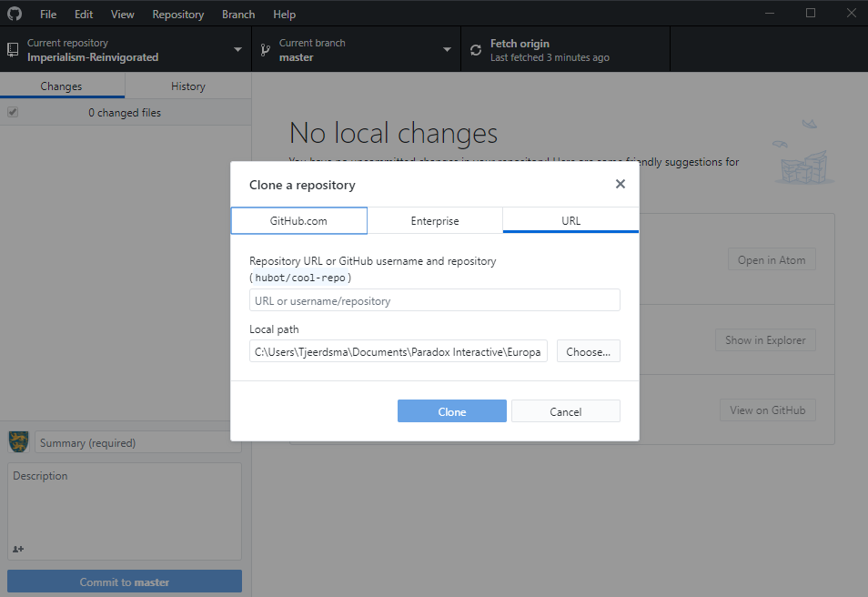The image size is (868, 597).
Task: Click the Fetch origin sync icon
Action: (476, 50)
